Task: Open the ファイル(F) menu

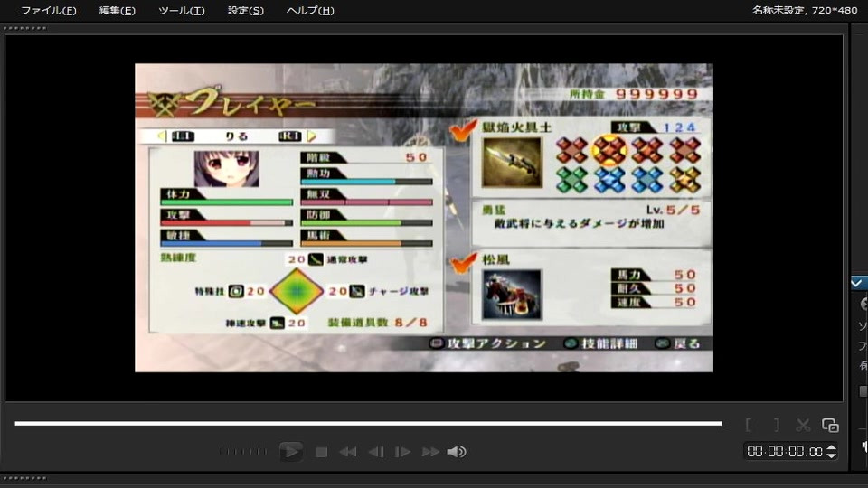Action: tap(49, 11)
